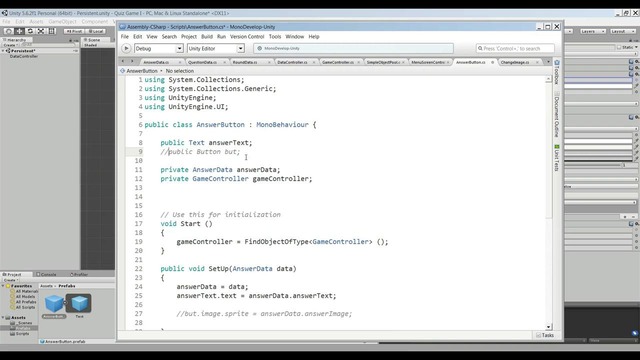Select the Unity Move tool

coord(19,31)
